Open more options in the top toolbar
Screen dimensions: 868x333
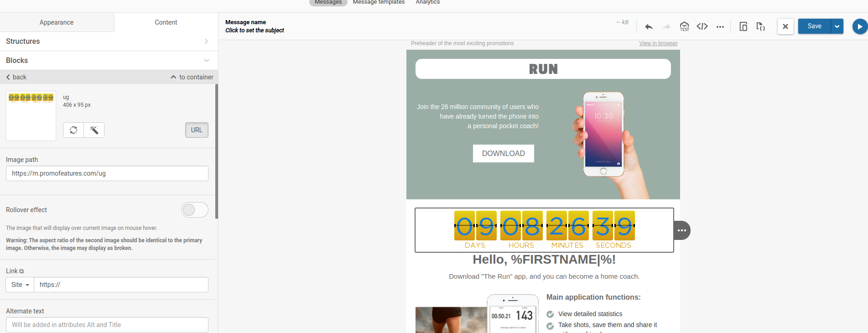click(720, 27)
